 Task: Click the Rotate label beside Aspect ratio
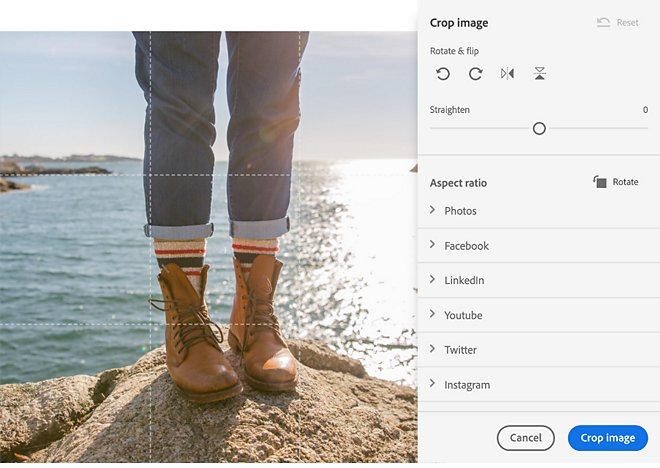point(625,182)
